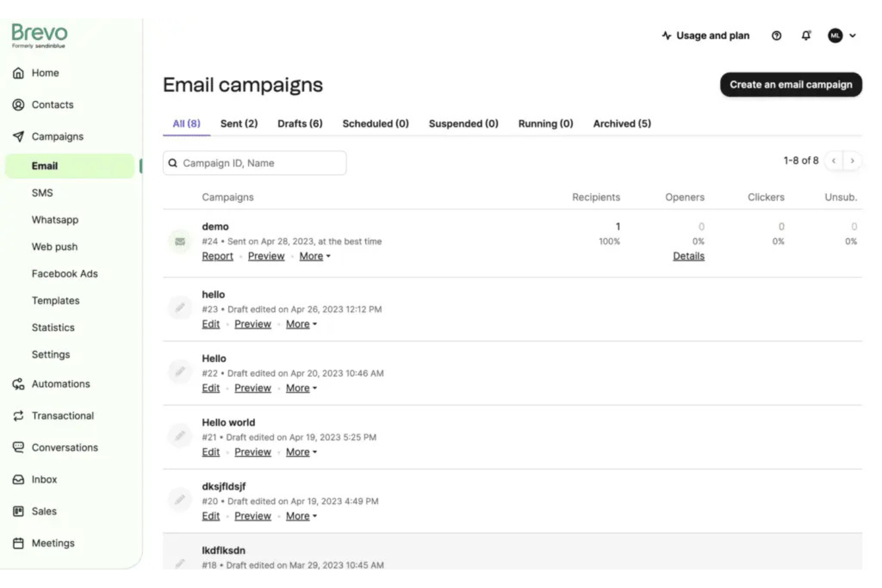
Task: Open Statistics section
Action: [x=53, y=328]
